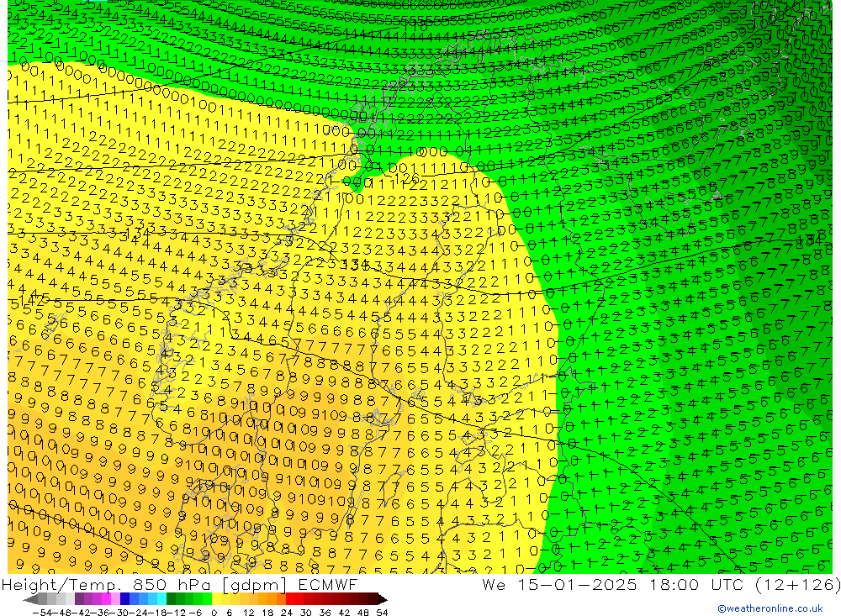Click the bright red legend swatch above the 24 label
The height and width of the screenshot is (616, 841).
click(290, 600)
